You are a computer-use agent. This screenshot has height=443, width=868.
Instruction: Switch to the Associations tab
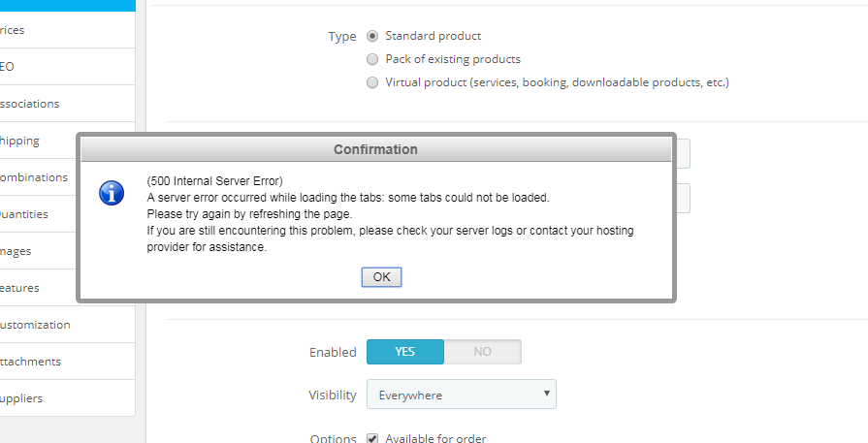pyautogui.click(x=68, y=104)
